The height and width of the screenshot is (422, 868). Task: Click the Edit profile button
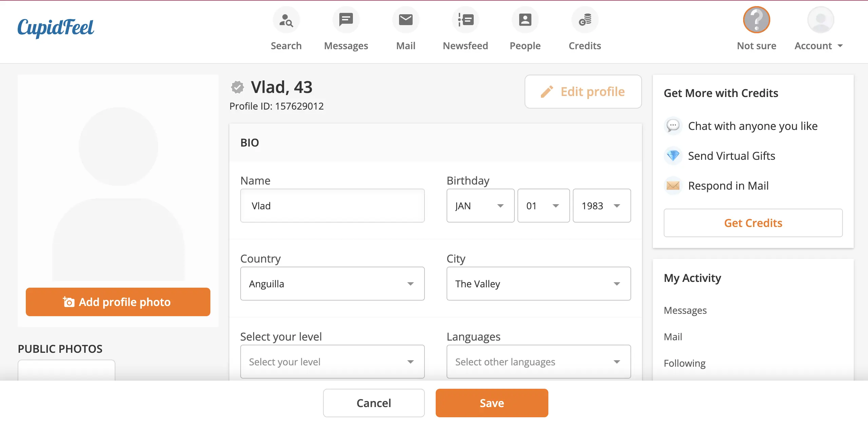(x=583, y=92)
